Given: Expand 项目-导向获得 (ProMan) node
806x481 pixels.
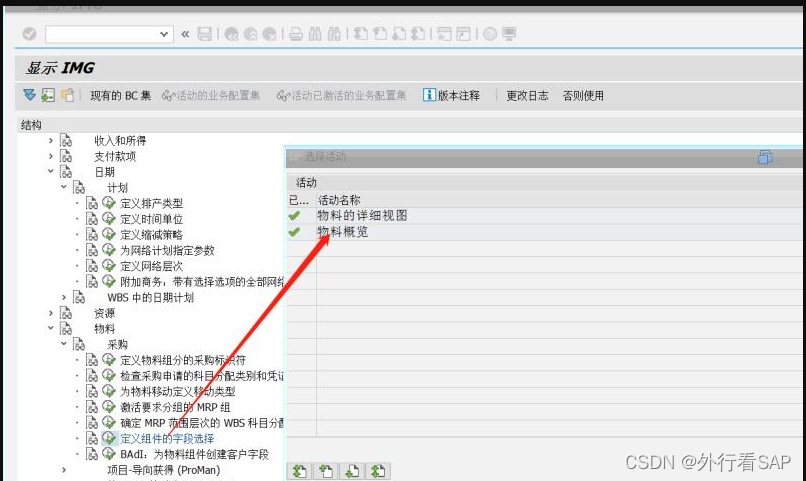Looking at the screenshot, I should [64, 470].
